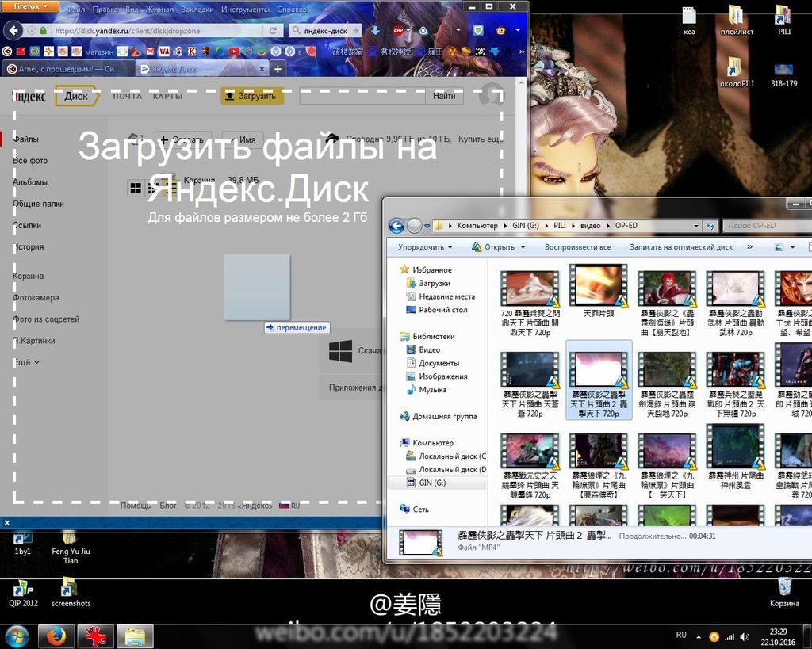Click the YouTube bookmark icon
This screenshot has width=812, height=649.
[234, 52]
